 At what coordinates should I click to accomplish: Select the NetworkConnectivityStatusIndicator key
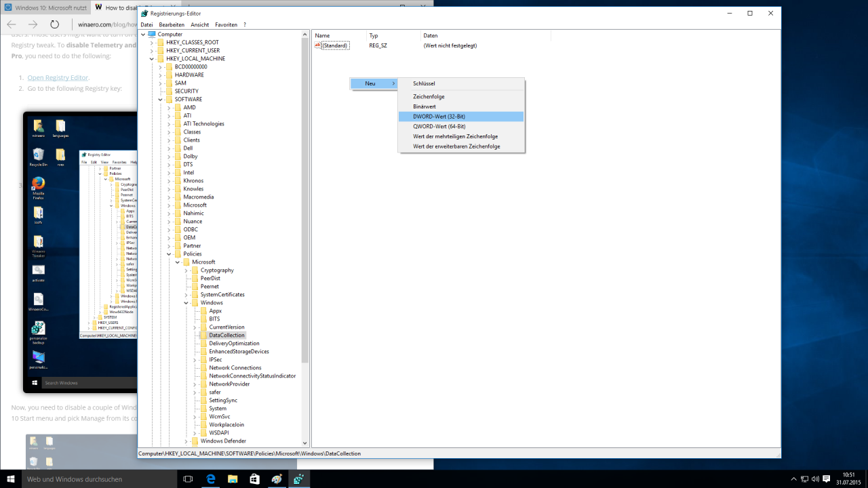coord(252,375)
